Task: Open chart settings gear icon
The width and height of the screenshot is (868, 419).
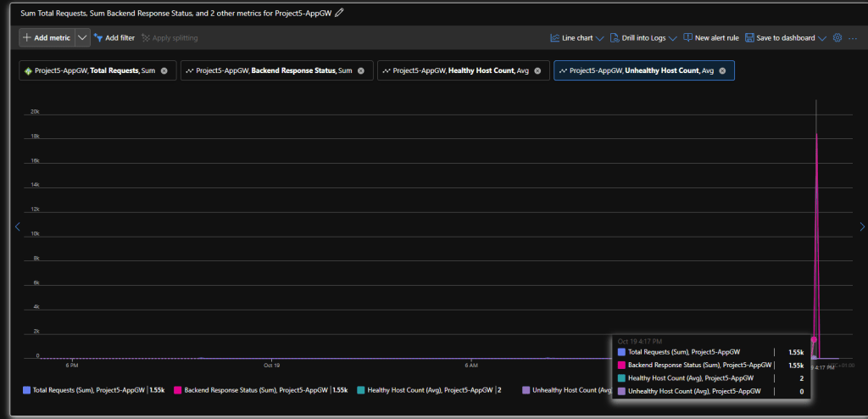Action: (837, 38)
